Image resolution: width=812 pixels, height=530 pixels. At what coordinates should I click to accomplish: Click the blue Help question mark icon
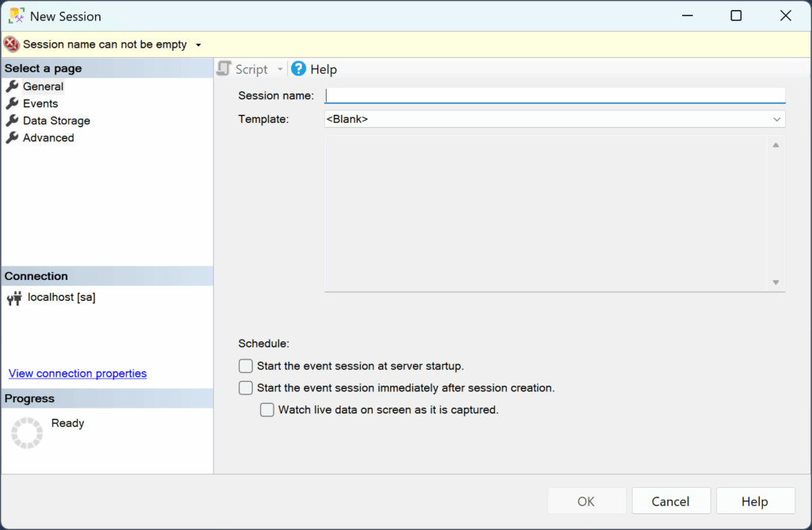[x=298, y=68]
